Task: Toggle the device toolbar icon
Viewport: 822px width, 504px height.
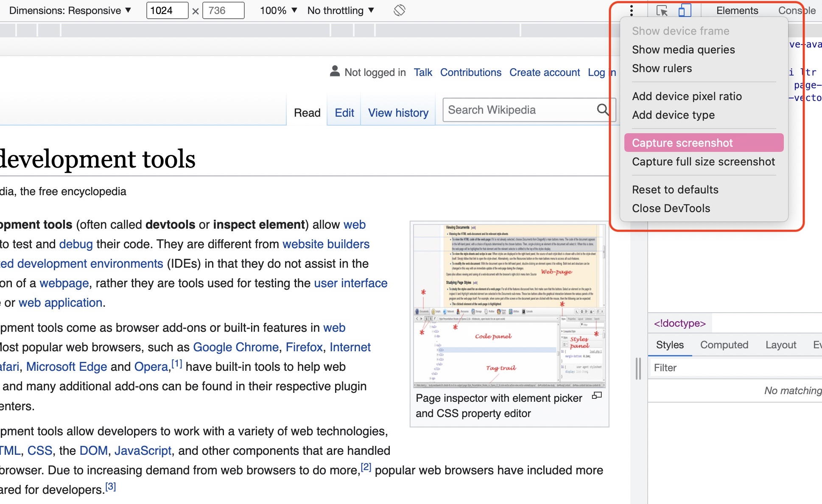Action: (684, 10)
